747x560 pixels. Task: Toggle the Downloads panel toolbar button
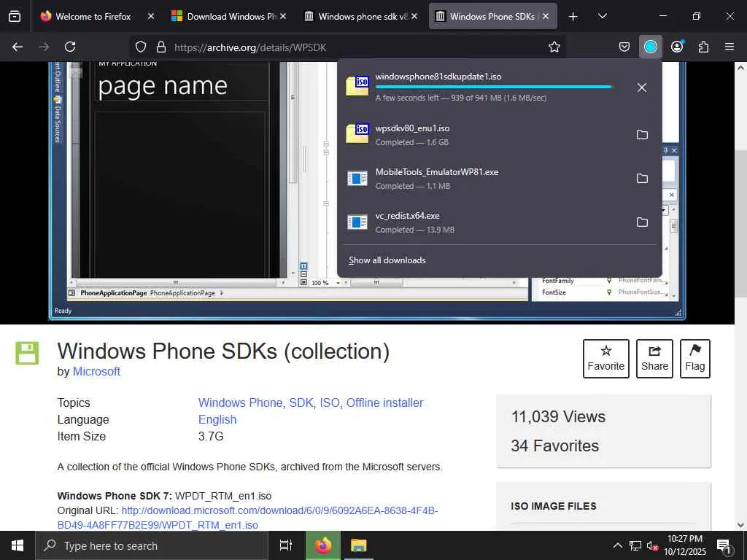(650, 47)
